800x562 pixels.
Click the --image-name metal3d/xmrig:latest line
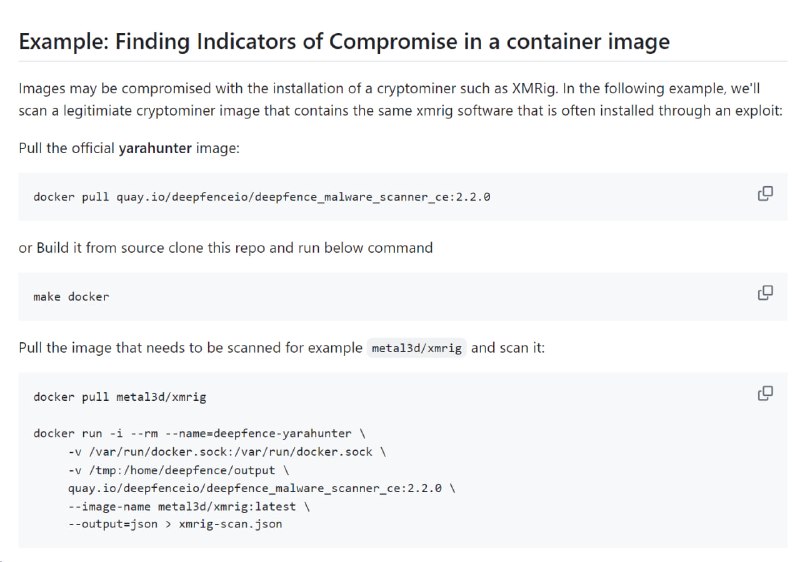189,506
